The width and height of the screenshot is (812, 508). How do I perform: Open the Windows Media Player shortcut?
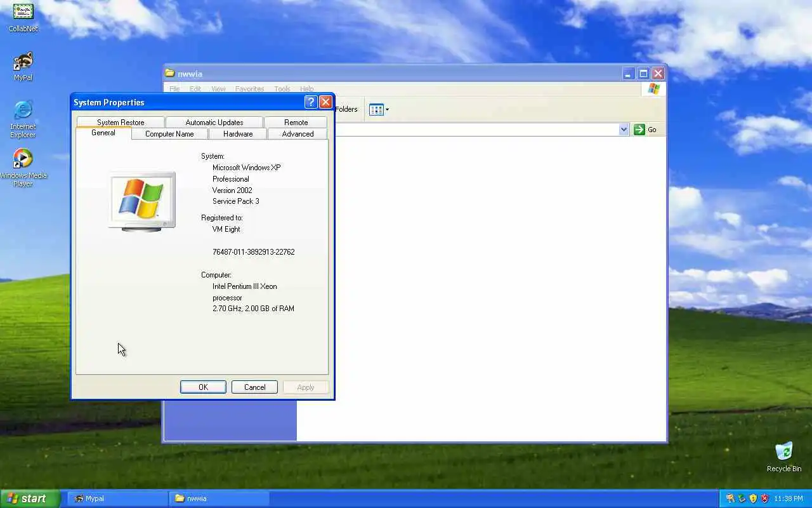(x=23, y=168)
